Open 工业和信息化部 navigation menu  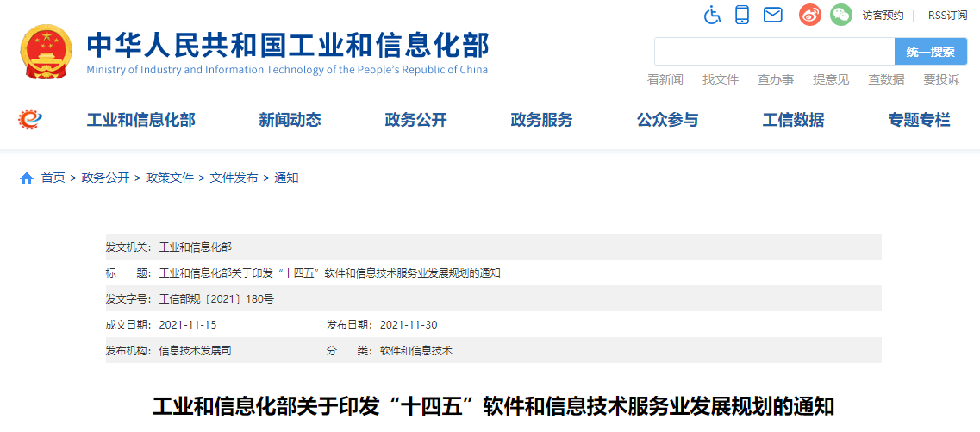pos(140,120)
